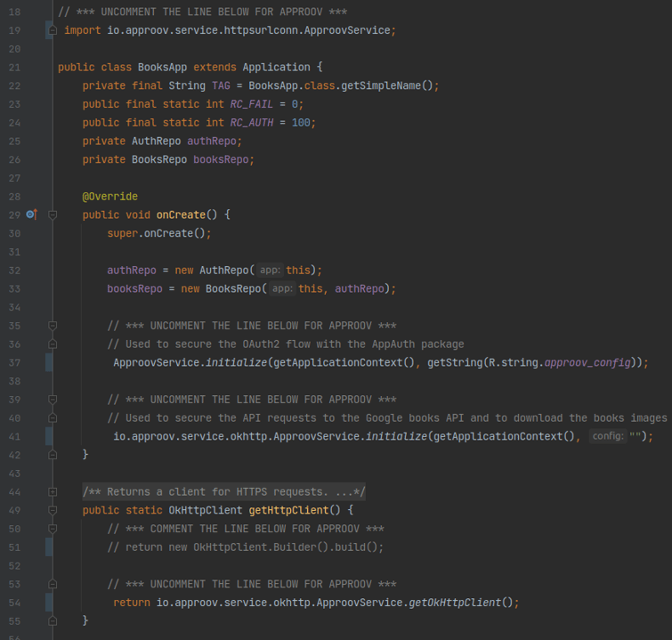The image size is (672, 640).
Task: Click the override gutter icon on line 29
Action: (x=32, y=215)
